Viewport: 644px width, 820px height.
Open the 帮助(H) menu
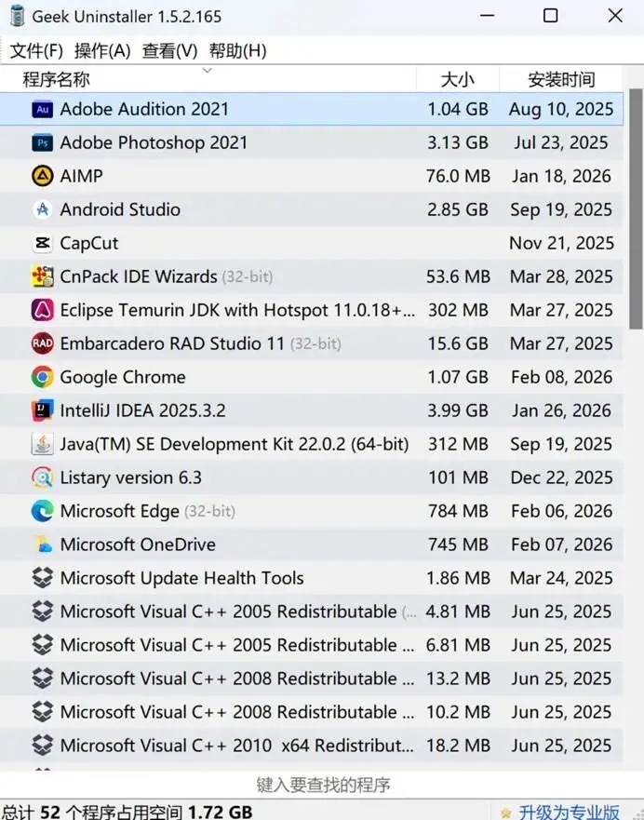pyautogui.click(x=237, y=51)
